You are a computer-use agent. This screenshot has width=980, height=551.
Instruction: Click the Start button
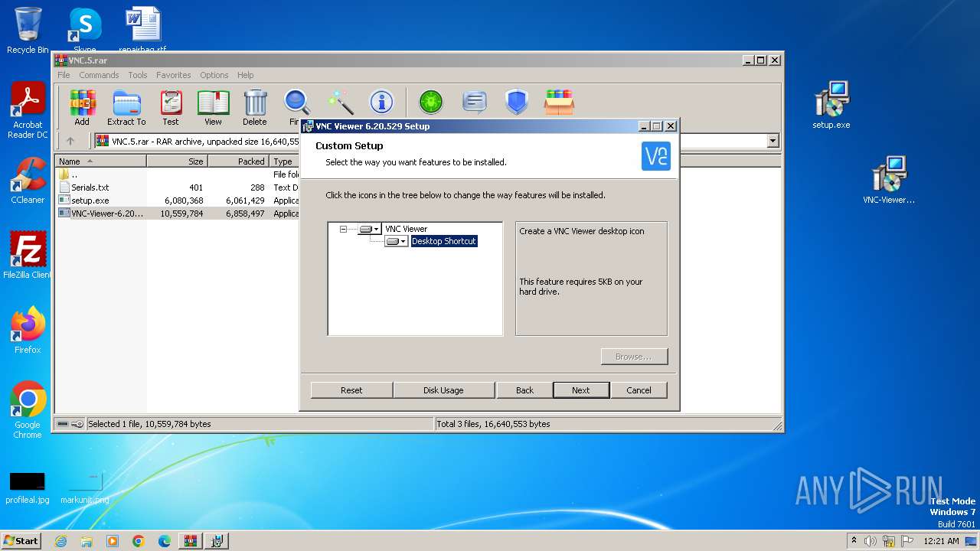point(21,541)
